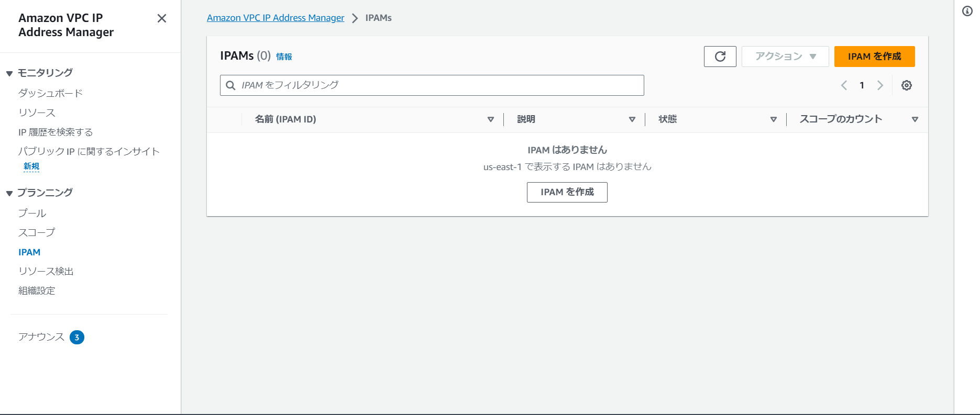This screenshot has width=980, height=415.
Task: Sort by 名前 (IPAM ID) column arrow
Action: [x=491, y=119]
